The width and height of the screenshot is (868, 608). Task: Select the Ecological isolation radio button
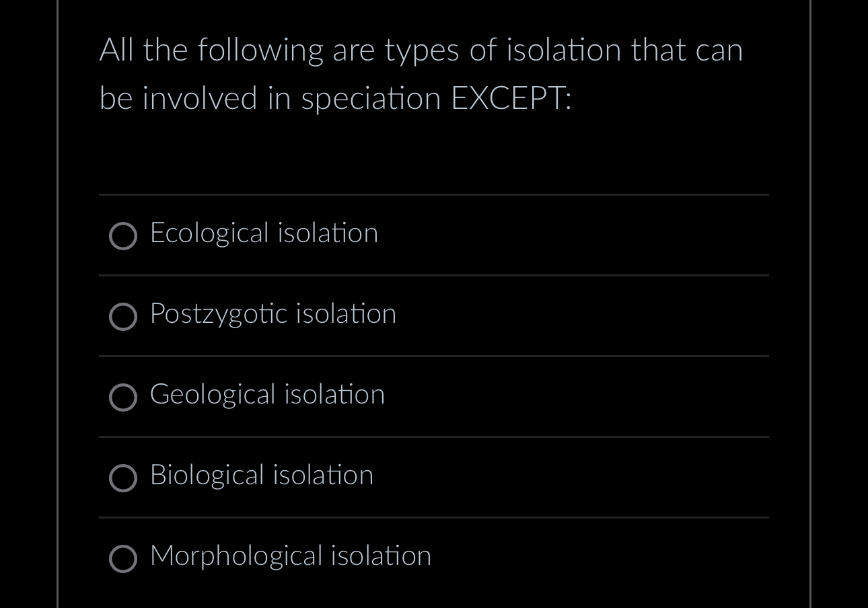click(123, 236)
